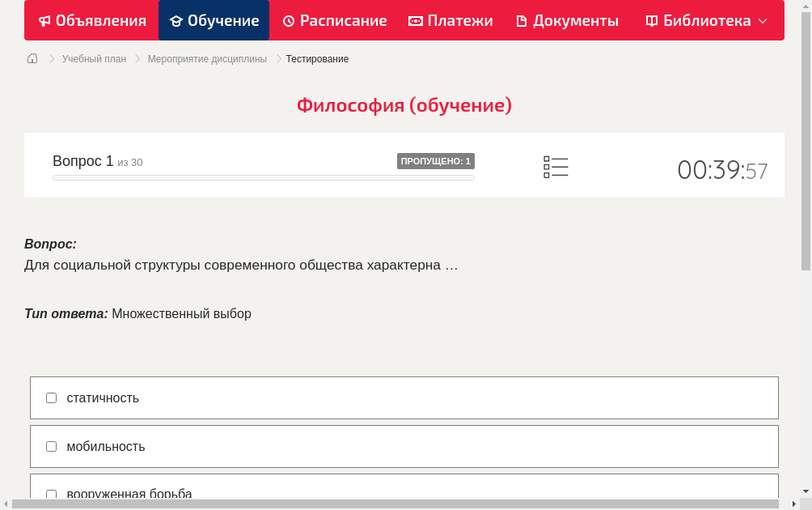812x510 pixels.
Task: Expand the Библиотека dropdown chevron
Action: pyautogui.click(x=763, y=22)
